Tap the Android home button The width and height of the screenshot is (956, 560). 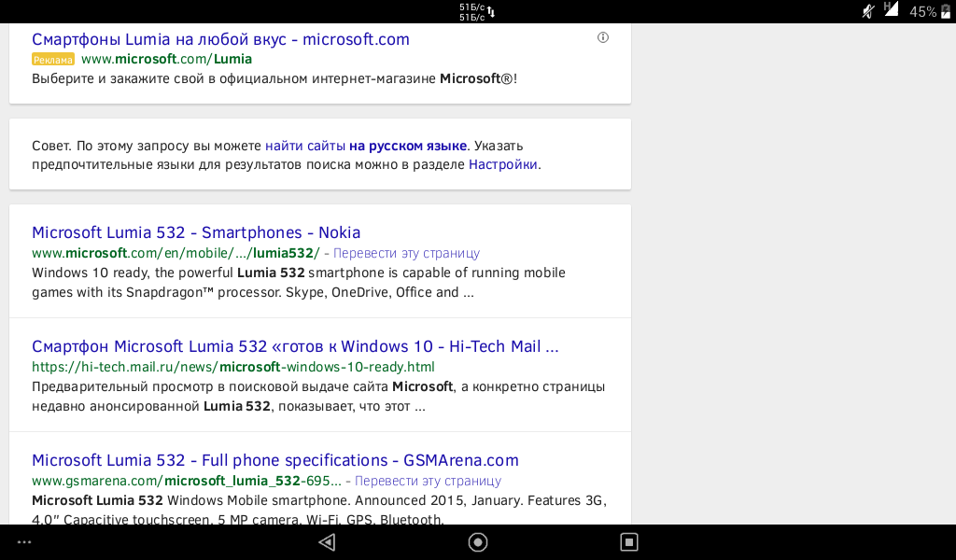[x=478, y=541]
